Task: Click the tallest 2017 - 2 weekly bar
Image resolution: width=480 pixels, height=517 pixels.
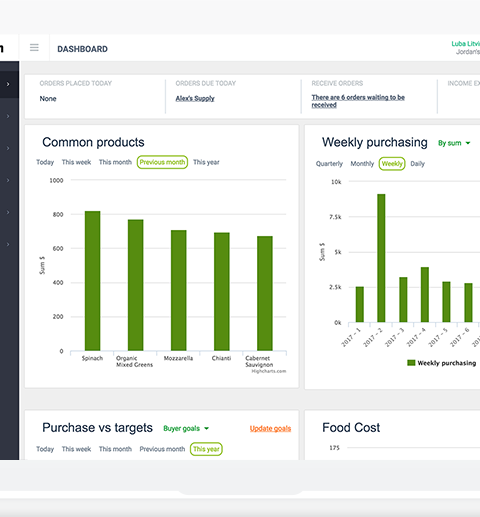Action: point(381,258)
